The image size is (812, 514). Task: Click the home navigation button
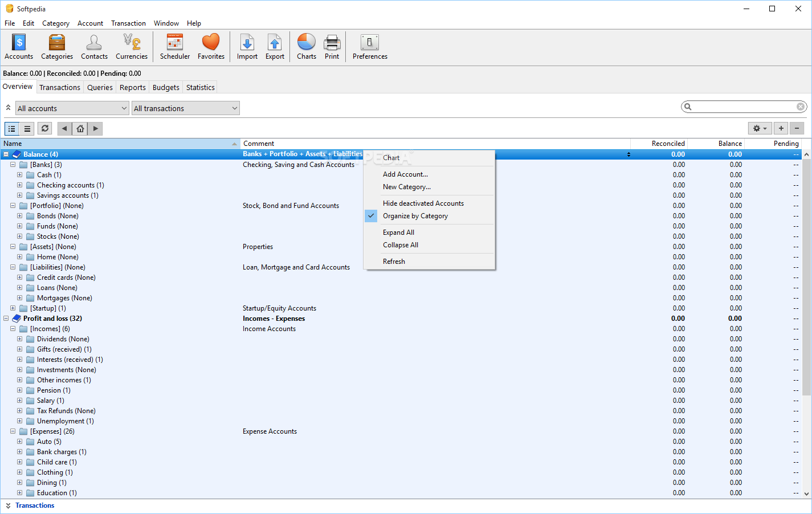pyautogui.click(x=80, y=129)
